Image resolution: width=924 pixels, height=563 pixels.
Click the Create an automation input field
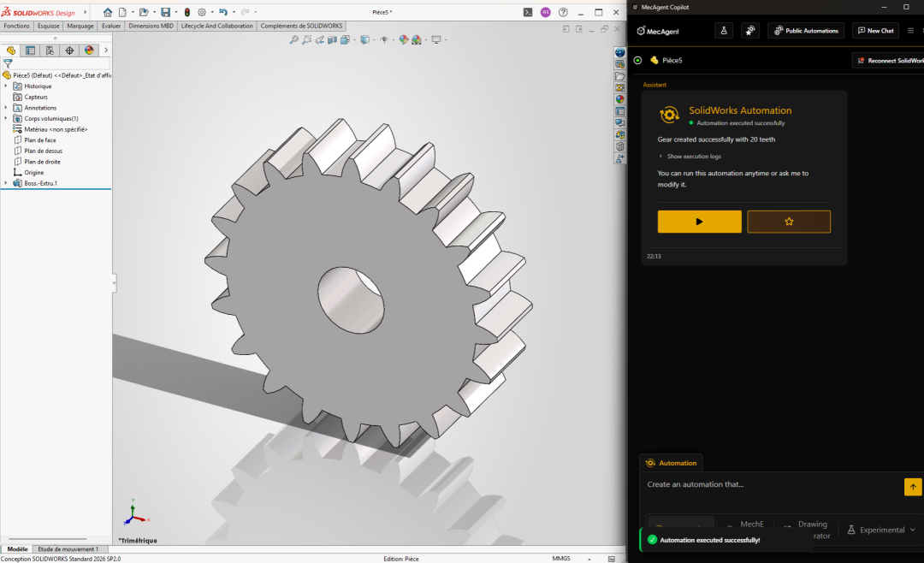[x=772, y=484]
